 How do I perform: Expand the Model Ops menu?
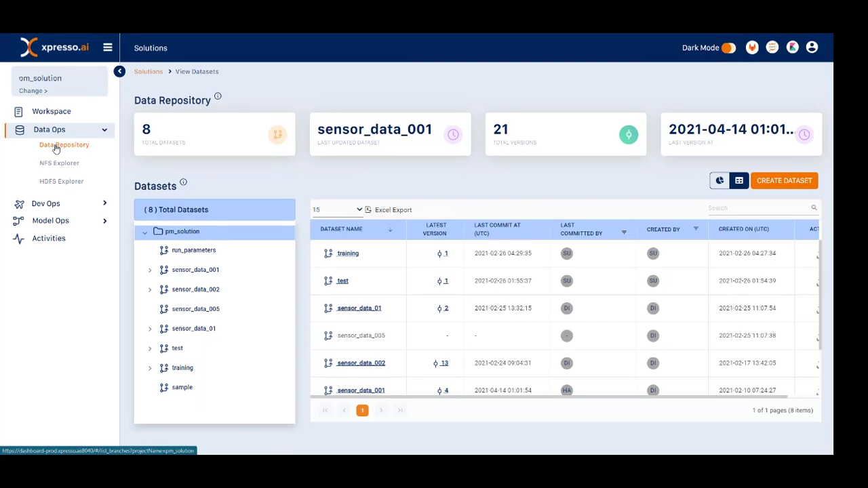point(104,220)
